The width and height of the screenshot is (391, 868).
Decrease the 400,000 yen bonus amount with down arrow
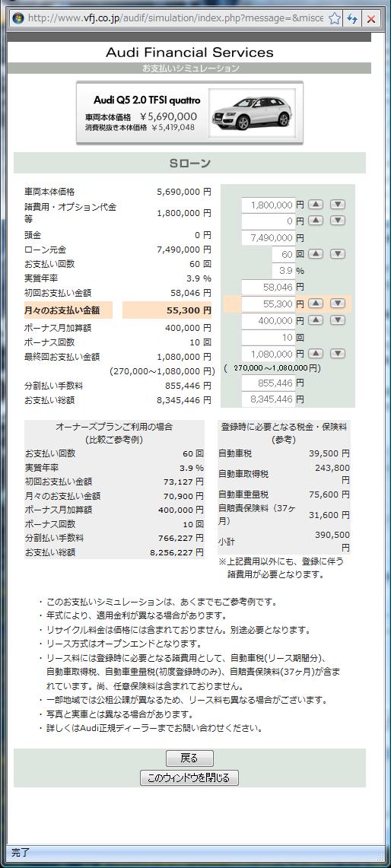click(x=337, y=320)
